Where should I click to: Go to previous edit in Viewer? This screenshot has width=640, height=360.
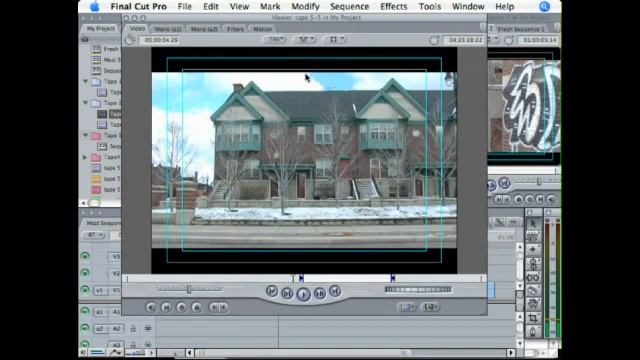tap(272, 291)
